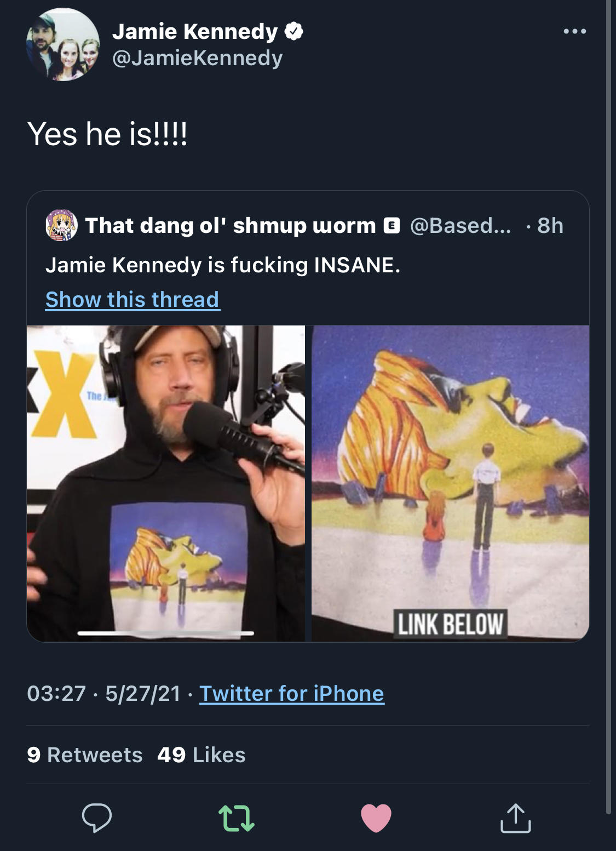
Task: Toggle the green retweet icon
Action: [237, 818]
